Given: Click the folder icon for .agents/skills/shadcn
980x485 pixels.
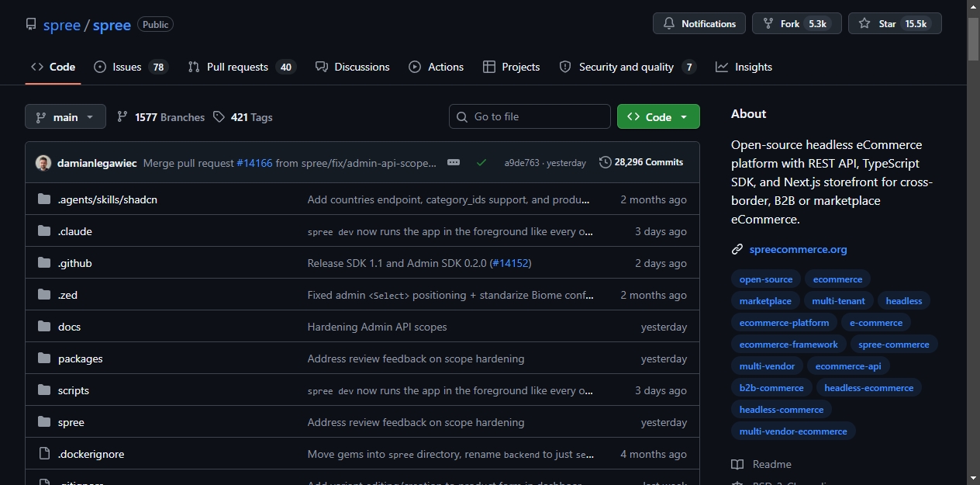Looking at the screenshot, I should (44, 199).
